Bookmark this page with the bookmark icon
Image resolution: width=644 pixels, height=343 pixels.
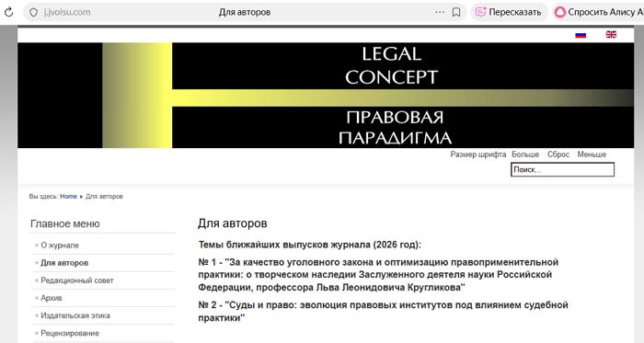[456, 12]
